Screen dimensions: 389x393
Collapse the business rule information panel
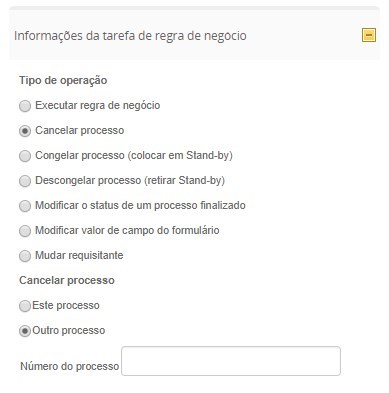[369, 35]
